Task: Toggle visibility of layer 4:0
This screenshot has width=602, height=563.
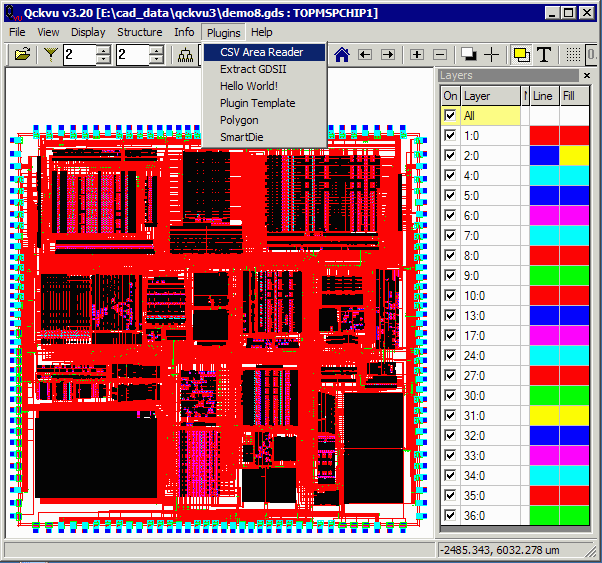Action: 450,175
